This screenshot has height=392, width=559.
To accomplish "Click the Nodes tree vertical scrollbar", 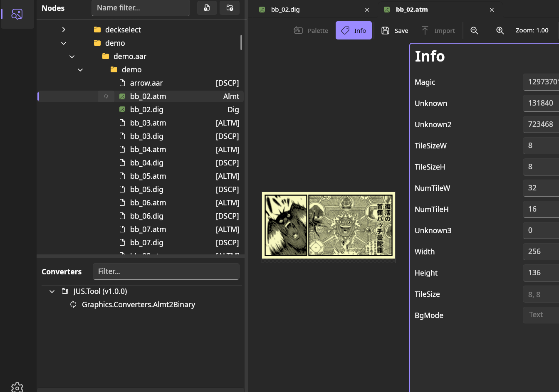I will click(241, 42).
